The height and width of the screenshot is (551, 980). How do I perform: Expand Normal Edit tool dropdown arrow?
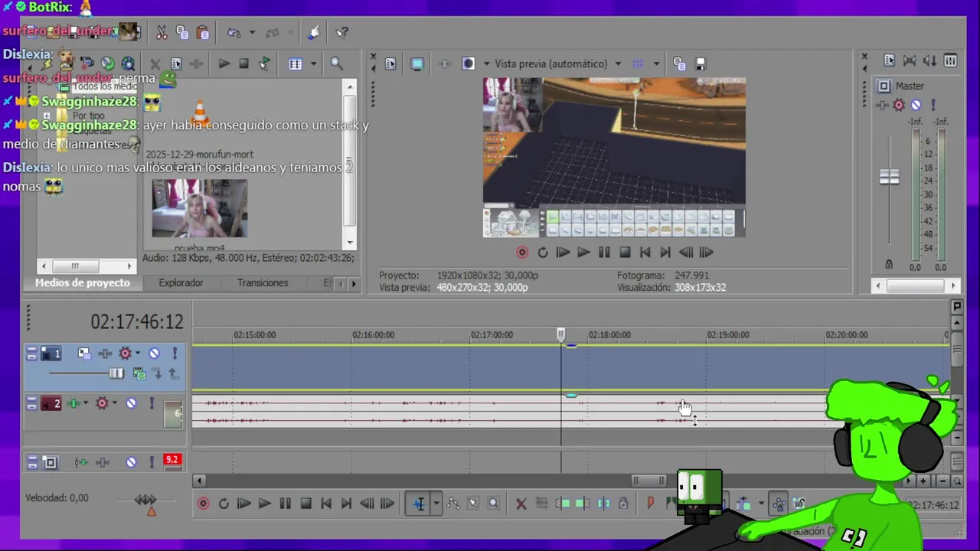[x=436, y=504]
